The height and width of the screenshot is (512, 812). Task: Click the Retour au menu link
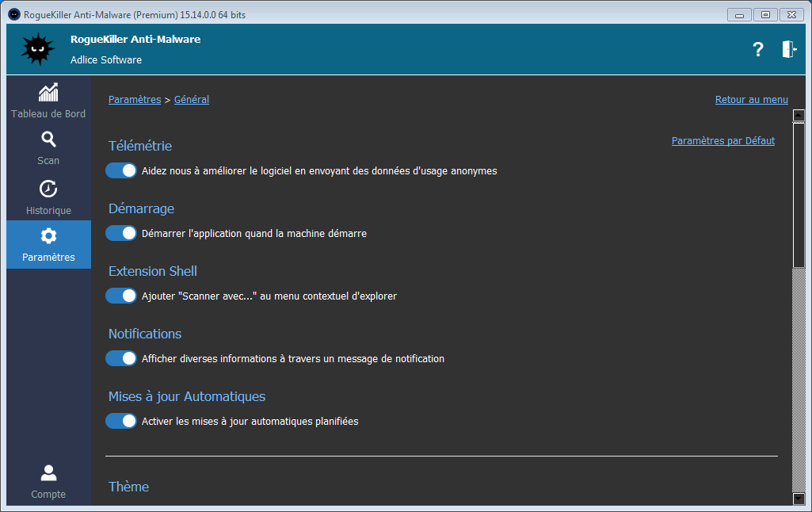pyautogui.click(x=751, y=100)
